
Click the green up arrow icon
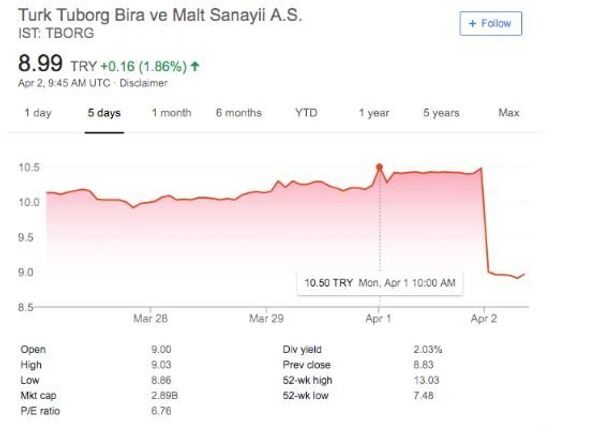[195, 66]
